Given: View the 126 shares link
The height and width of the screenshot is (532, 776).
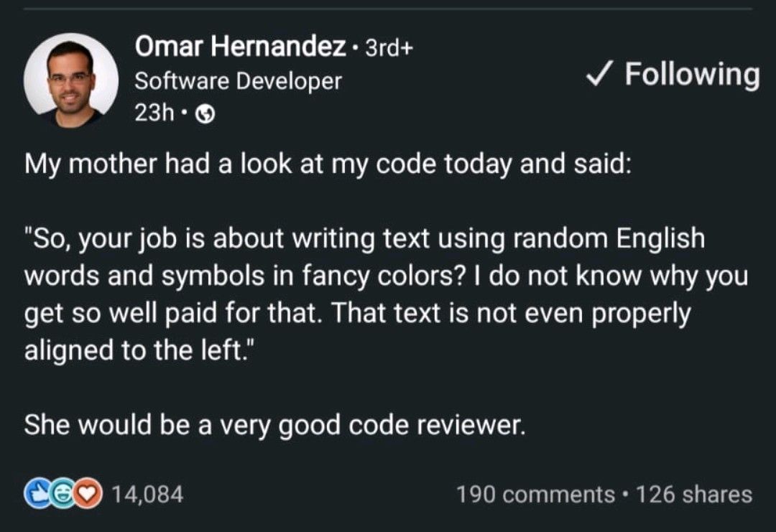Looking at the screenshot, I should [x=694, y=495].
